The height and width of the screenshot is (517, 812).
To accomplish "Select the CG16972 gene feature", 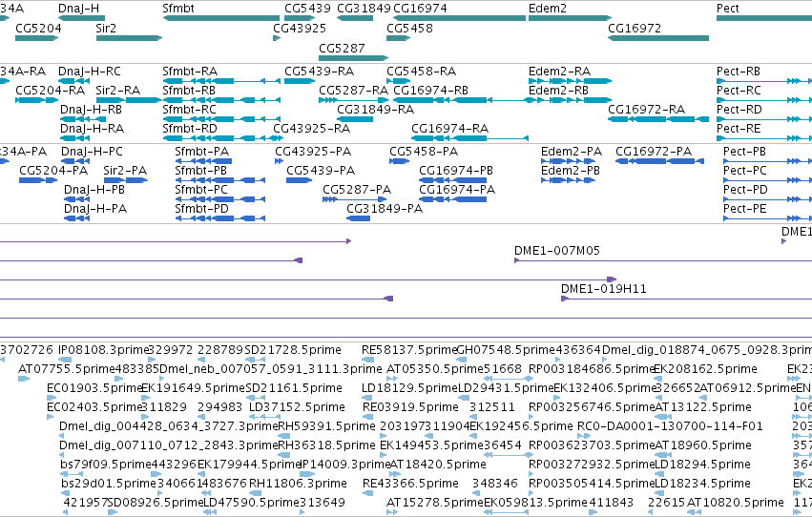I will pos(658,38).
